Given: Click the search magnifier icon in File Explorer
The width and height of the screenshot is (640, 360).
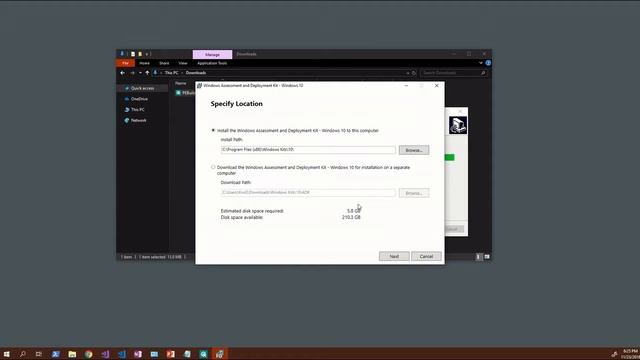Looking at the screenshot, I should [x=483, y=73].
